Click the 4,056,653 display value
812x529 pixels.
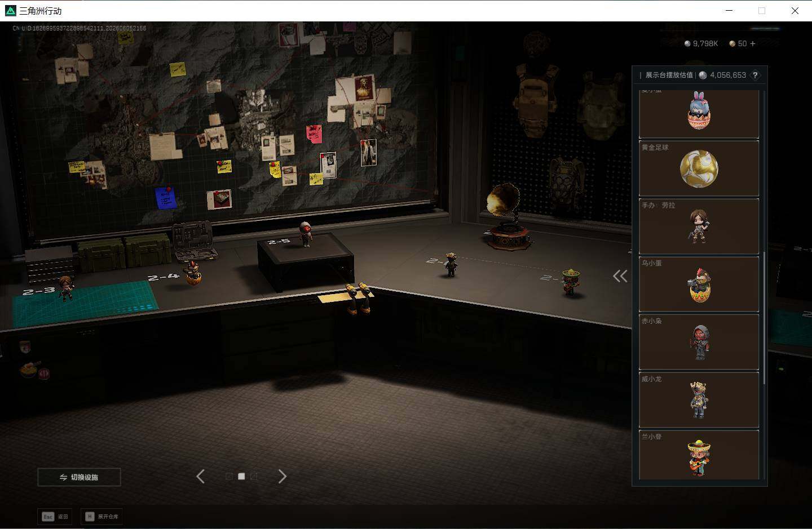pos(728,75)
